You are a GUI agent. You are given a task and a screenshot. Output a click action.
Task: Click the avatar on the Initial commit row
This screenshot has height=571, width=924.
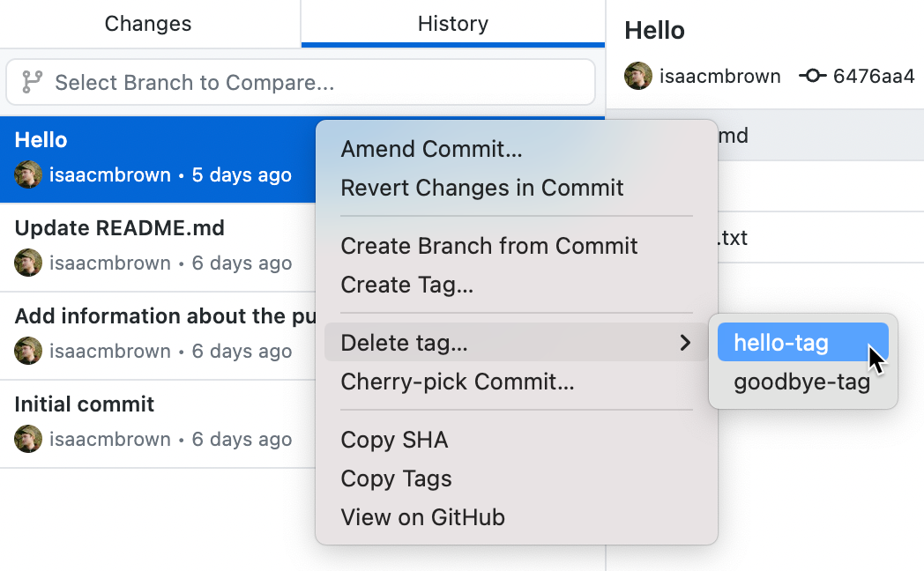click(28, 439)
